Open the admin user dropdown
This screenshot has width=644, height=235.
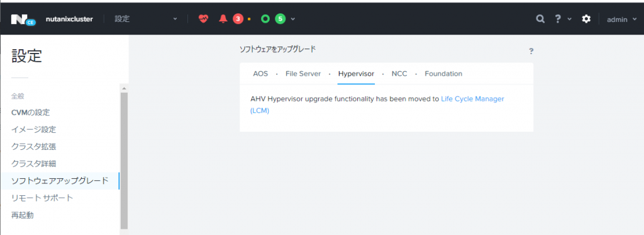[622, 20]
